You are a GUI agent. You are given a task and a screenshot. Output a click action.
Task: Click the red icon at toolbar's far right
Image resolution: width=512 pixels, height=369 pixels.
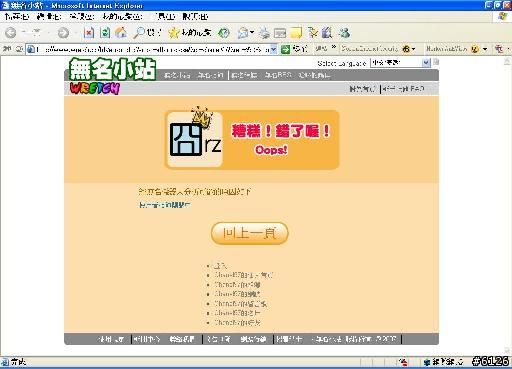tap(499, 49)
